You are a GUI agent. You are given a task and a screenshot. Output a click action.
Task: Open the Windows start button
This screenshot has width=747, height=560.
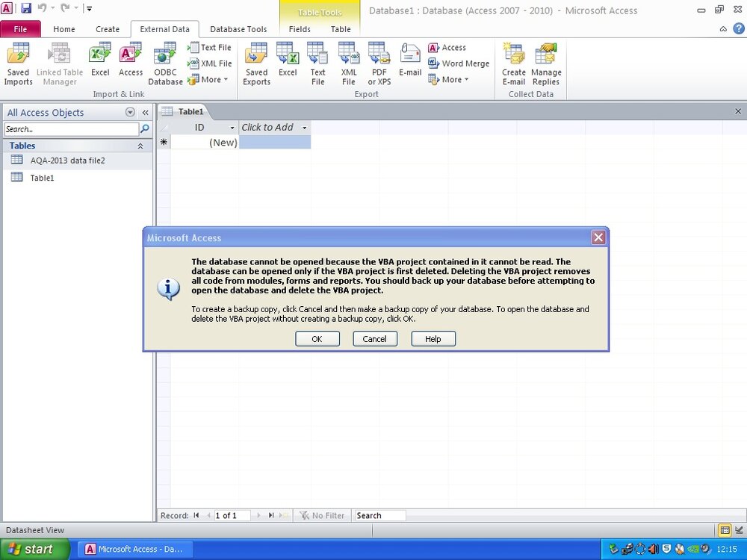pos(35,549)
